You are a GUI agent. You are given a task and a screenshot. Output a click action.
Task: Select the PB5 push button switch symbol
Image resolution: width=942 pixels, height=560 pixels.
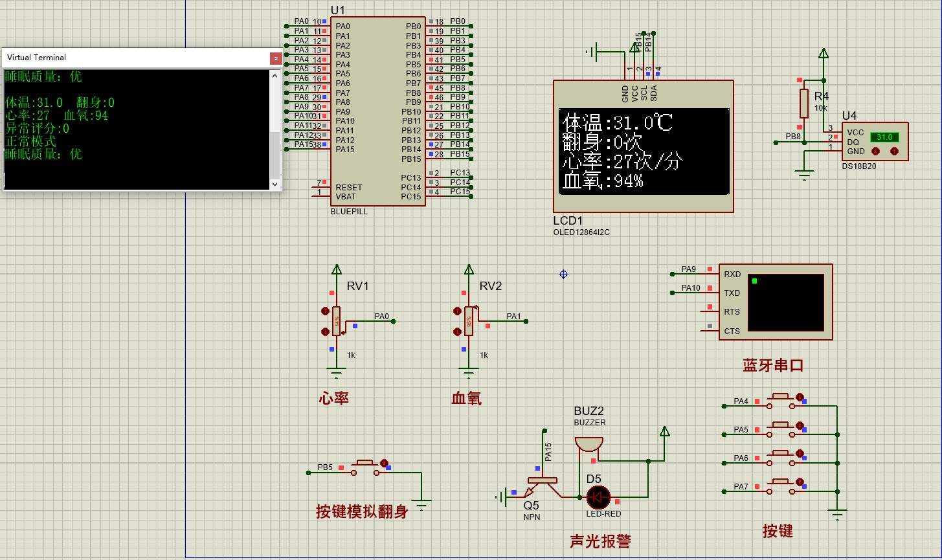click(x=366, y=468)
